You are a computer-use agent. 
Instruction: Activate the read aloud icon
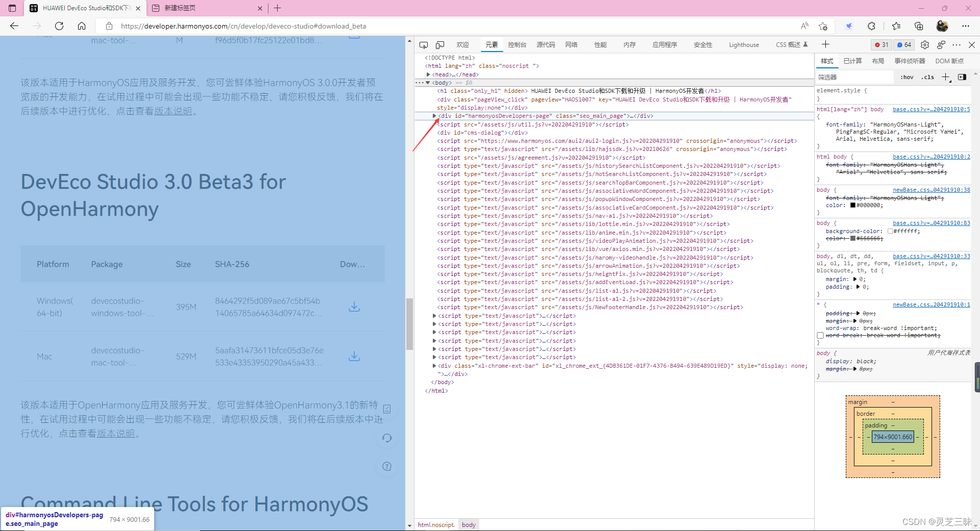coord(804,26)
